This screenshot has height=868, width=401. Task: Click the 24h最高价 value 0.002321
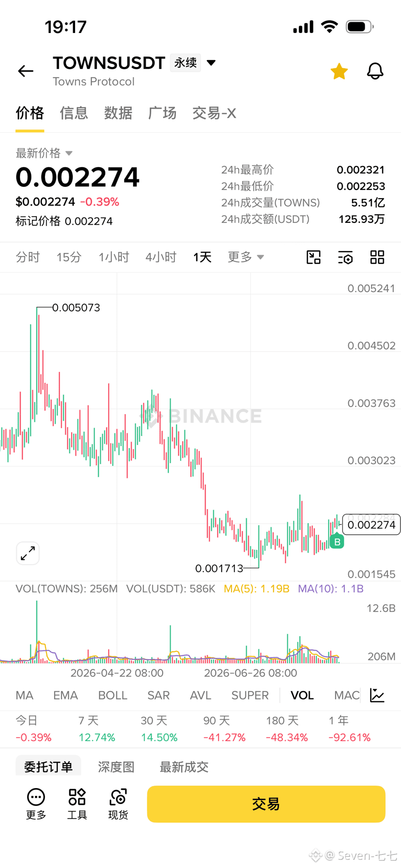pos(361,170)
